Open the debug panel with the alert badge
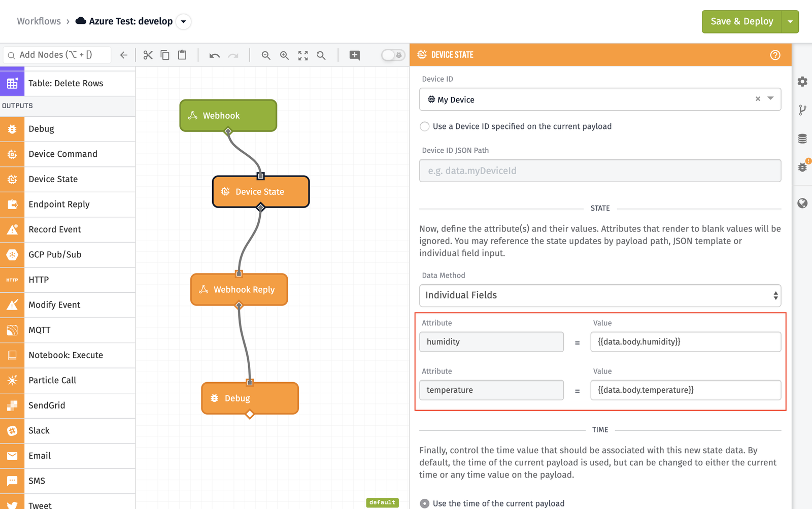This screenshot has width=812, height=509. click(802, 166)
